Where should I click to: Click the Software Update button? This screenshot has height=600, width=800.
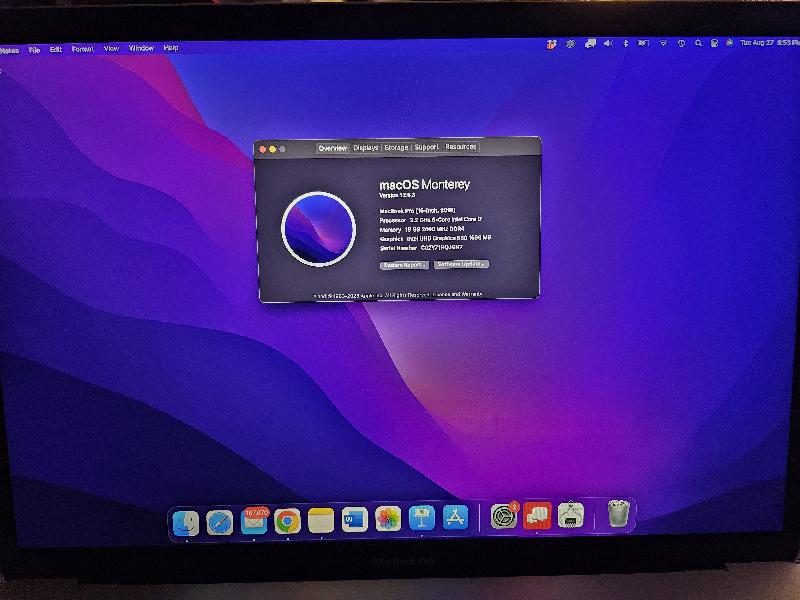click(x=461, y=264)
